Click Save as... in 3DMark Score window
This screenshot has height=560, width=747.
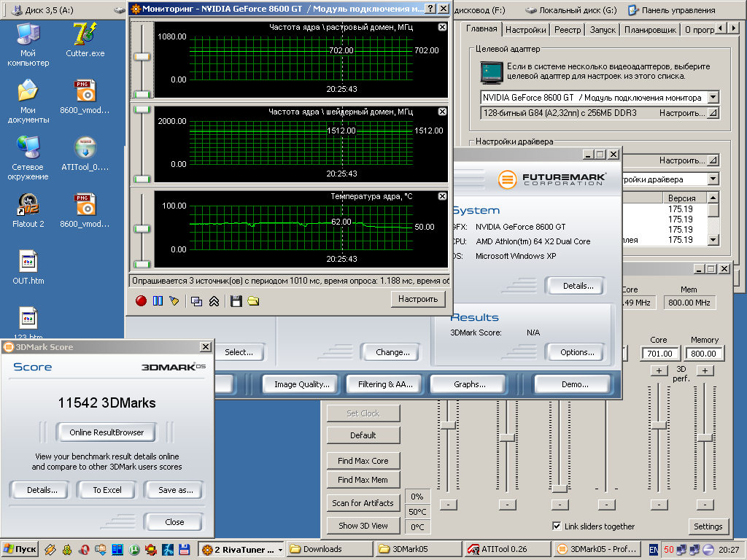click(x=175, y=490)
